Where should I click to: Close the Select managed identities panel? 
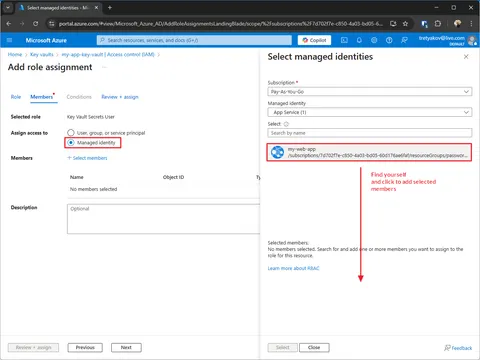[466, 57]
